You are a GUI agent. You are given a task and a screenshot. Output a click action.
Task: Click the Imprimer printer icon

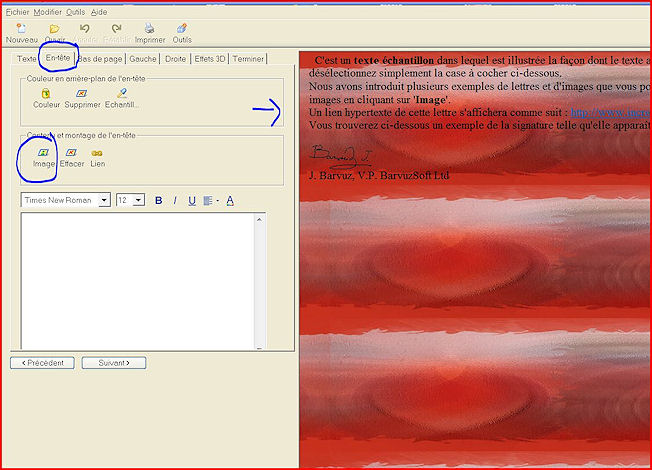click(x=149, y=28)
